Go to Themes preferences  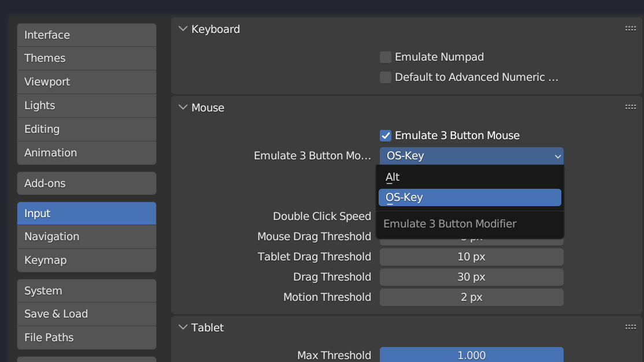[x=87, y=58]
